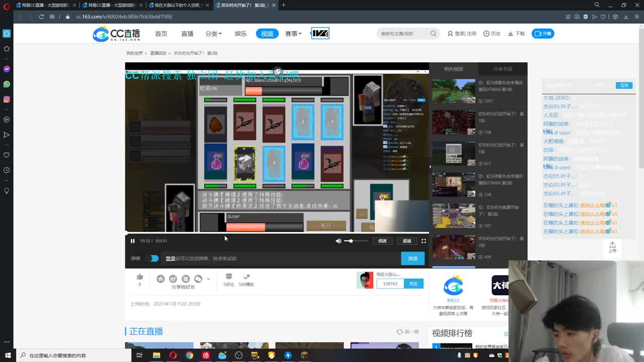Open the 超清 video quality selector
This screenshot has width=644, height=362.
(x=407, y=241)
